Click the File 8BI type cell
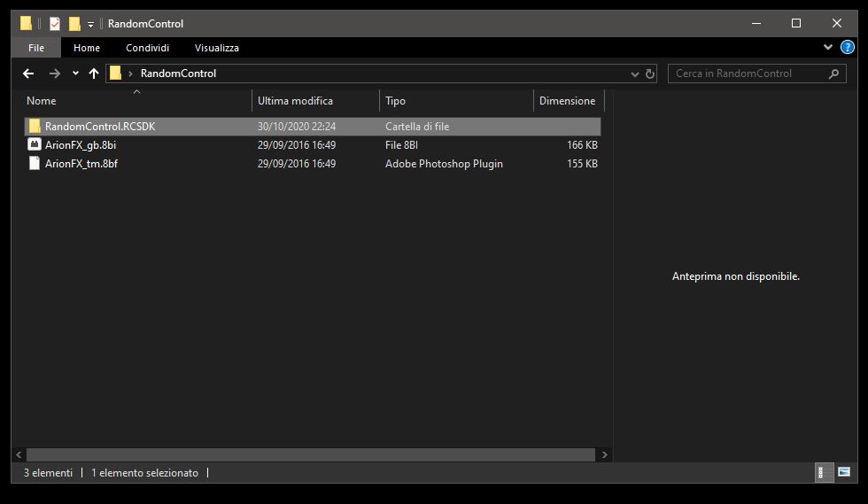The height and width of the screenshot is (504, 868). (401, 145)
